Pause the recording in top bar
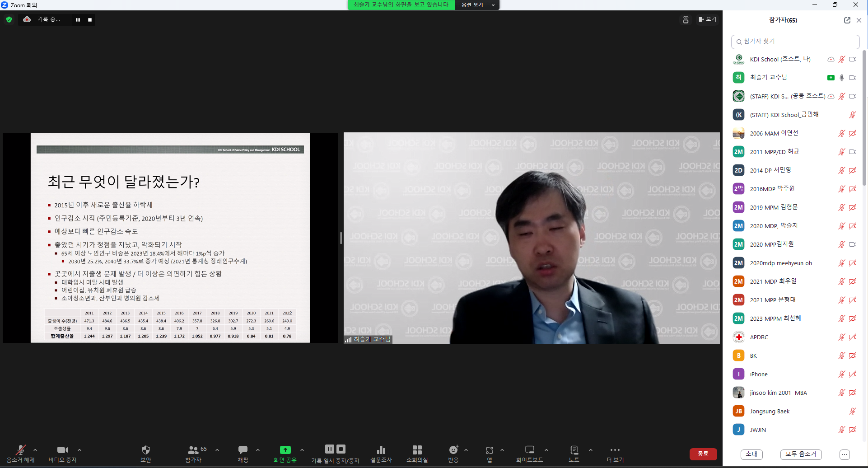Viewport: 868px width, 468px height. [78, 20]
